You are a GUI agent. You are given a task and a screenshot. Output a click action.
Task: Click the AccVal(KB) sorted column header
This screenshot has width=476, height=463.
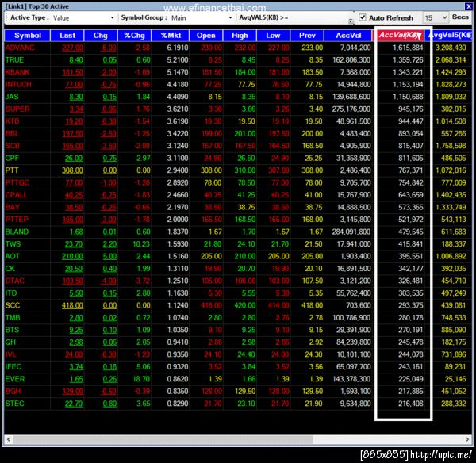[400, 36]
